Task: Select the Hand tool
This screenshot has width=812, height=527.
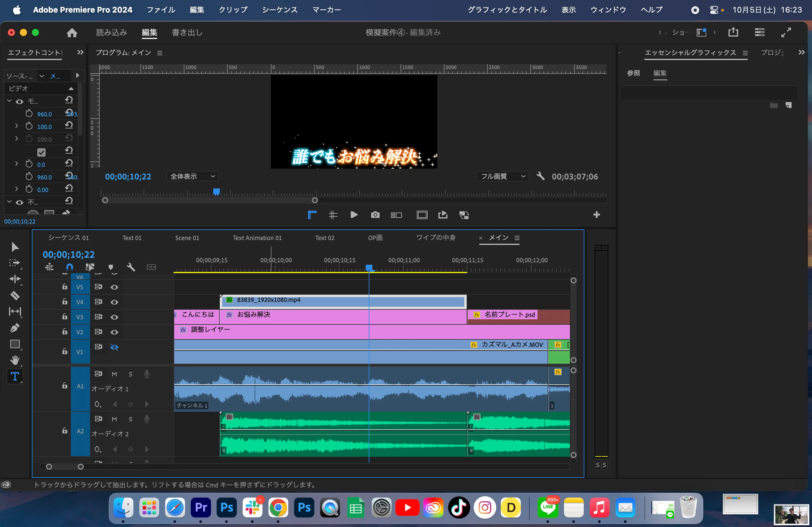Action: (x=15, y=360)
